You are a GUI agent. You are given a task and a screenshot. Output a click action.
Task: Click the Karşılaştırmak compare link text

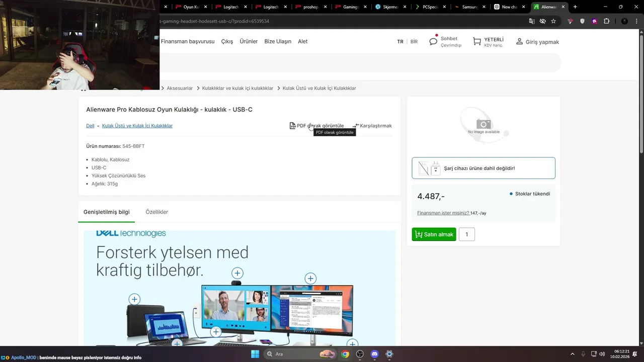click(376, 126)
